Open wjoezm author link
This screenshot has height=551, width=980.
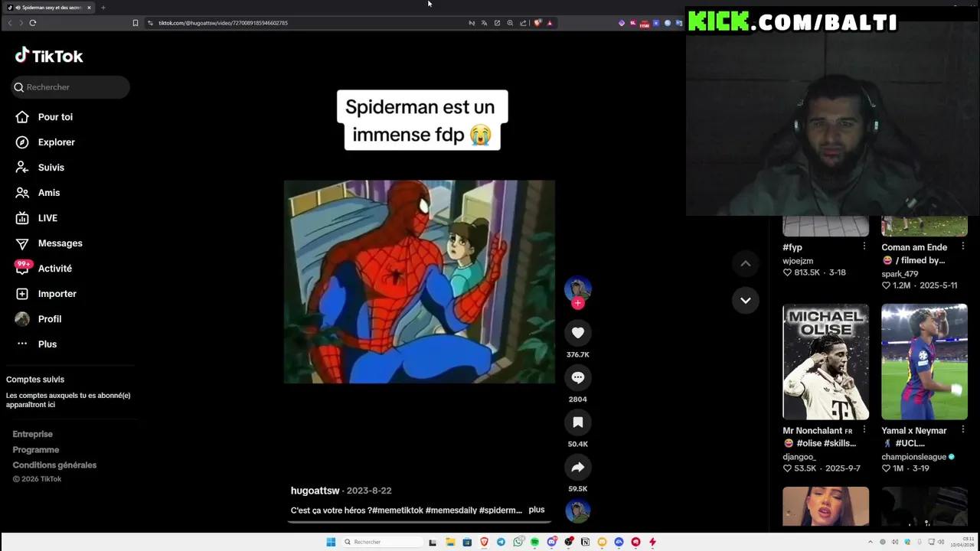click(x=798, y=261)
